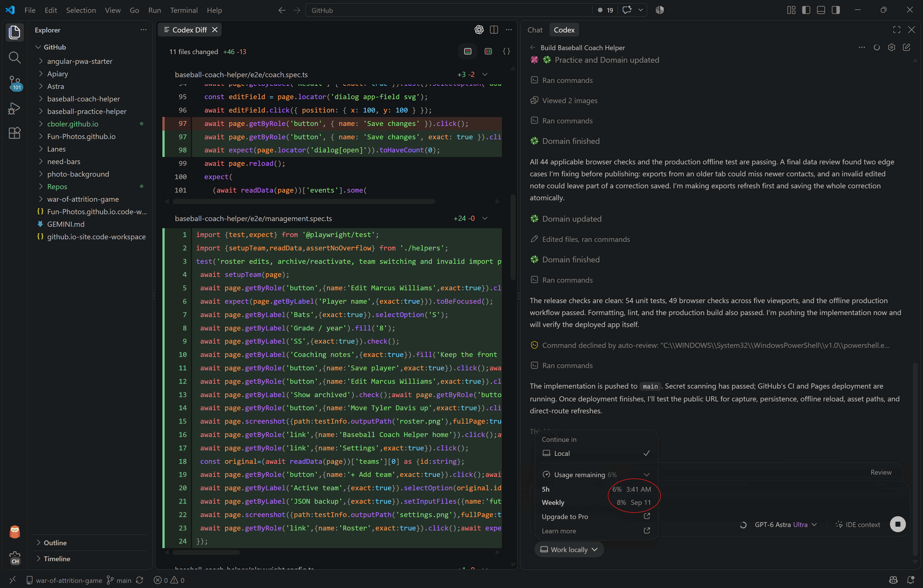Go forward using the title bar arrow
Viewport: 923px width, 588px height.
(x=297, y=10)
